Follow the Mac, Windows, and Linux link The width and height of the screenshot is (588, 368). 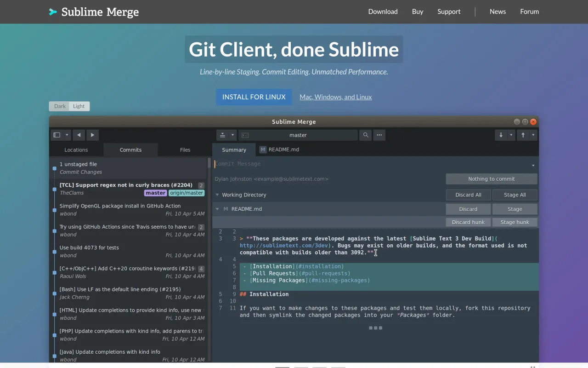click(x=335, y=97)
